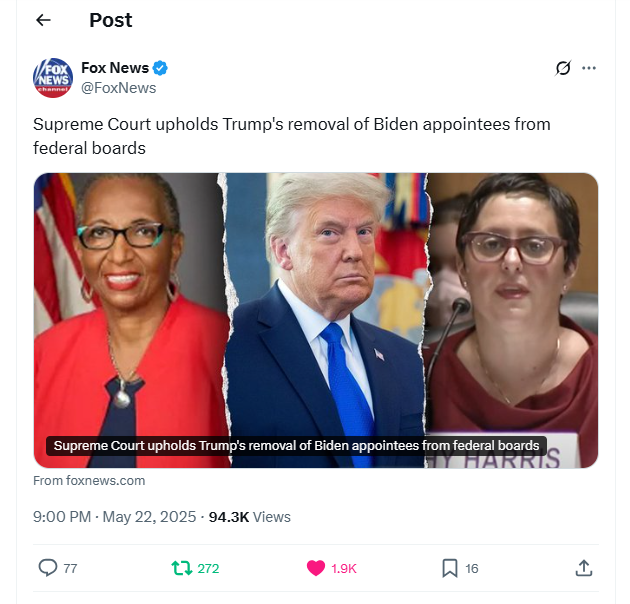Open the Fox News profile avatar

point(53,78)
